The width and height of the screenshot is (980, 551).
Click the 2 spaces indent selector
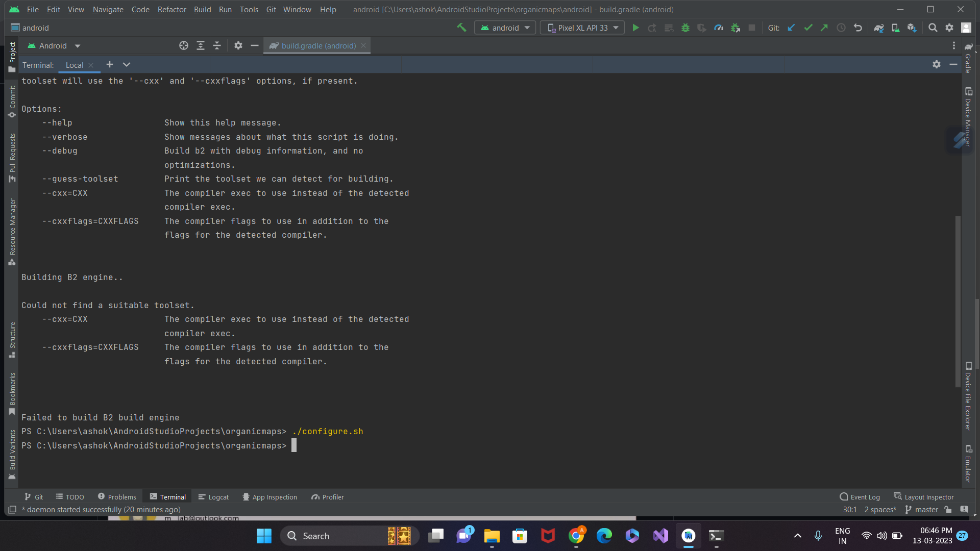[880, 510]
